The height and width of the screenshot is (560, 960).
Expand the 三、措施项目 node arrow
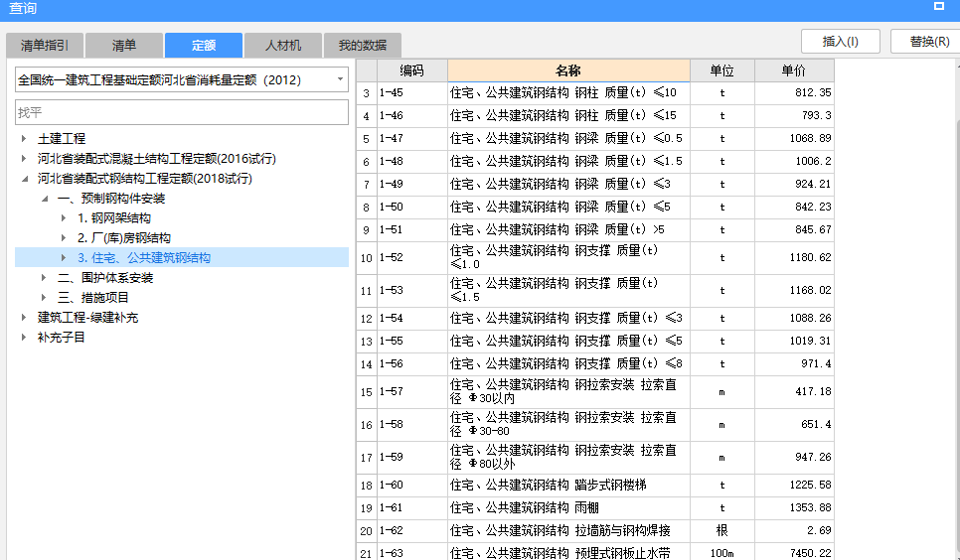click(44, 298)
